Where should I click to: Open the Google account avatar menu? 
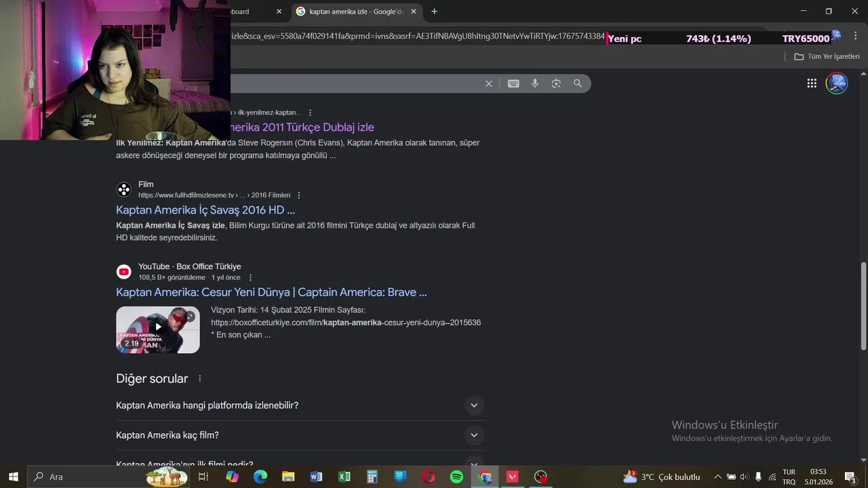tap(837, 83)
